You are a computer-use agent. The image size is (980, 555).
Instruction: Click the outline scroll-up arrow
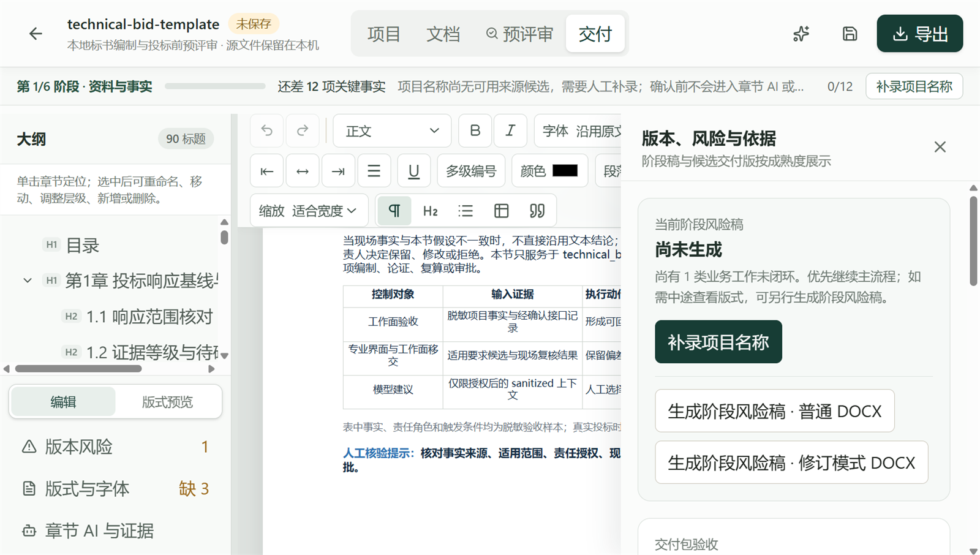[224, 222]
